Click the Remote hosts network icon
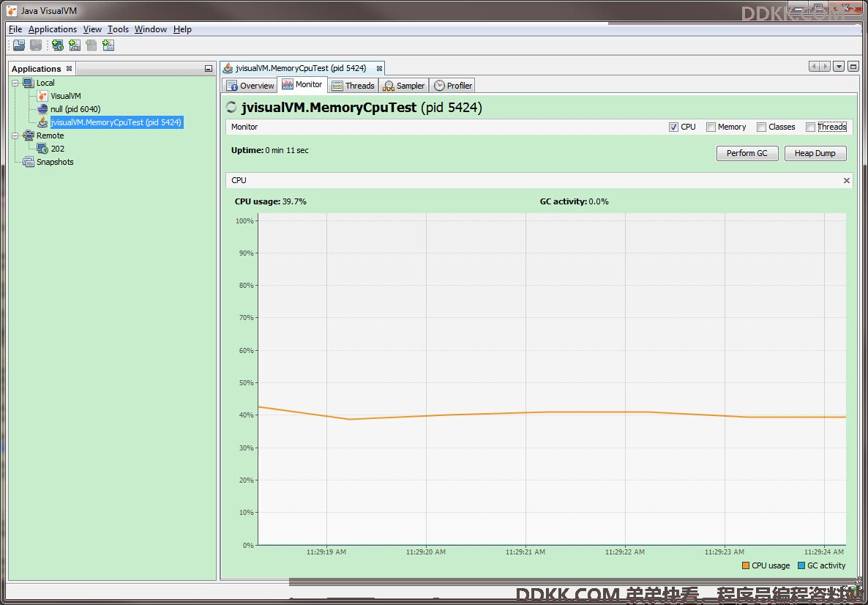868x605 pixels. pyautogui.click(x=29, y=136)
